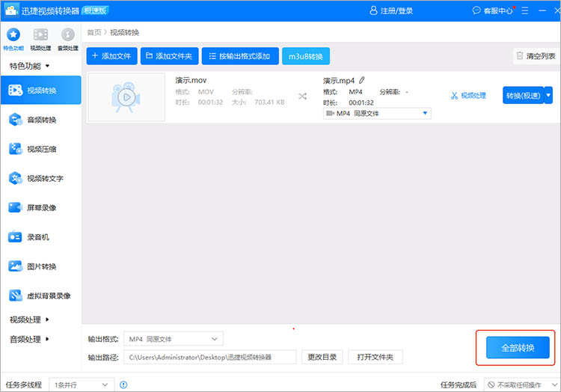The image size is (561, 392).
Task: Click 注册/登录 in the title bar
Action: [391, 10]
